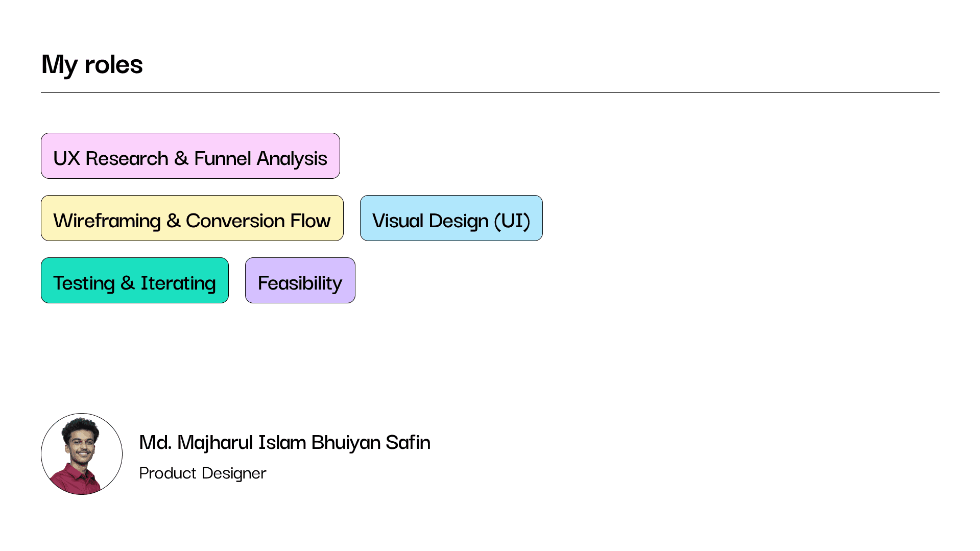Click the word Safin in the name
980x551 pixels.
[x=408, y=442]
